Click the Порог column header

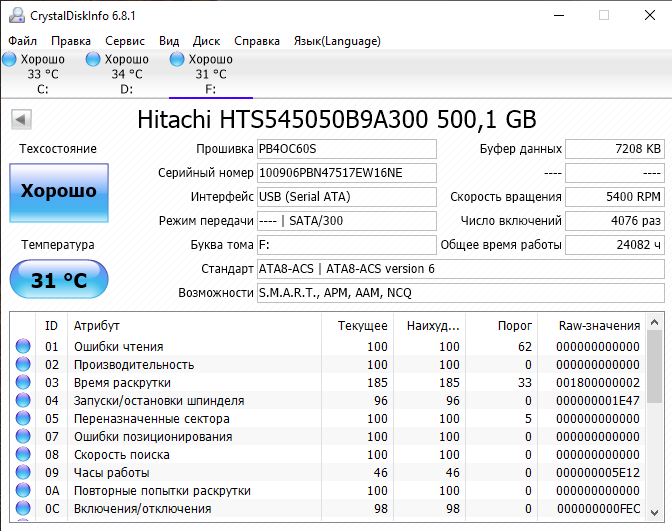(501, 326)
